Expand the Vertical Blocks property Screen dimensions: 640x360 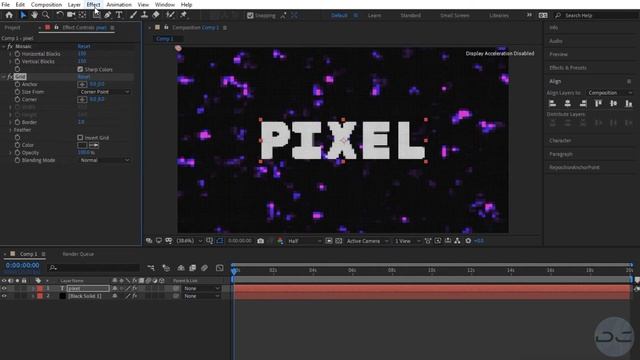tap(10, 62)
